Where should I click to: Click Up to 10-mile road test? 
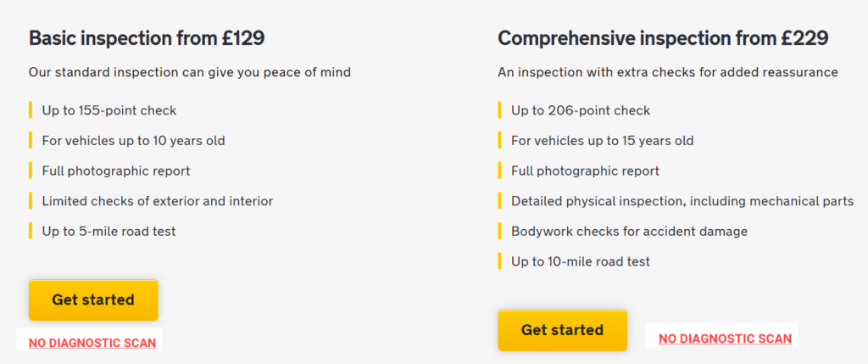point(581,261)
